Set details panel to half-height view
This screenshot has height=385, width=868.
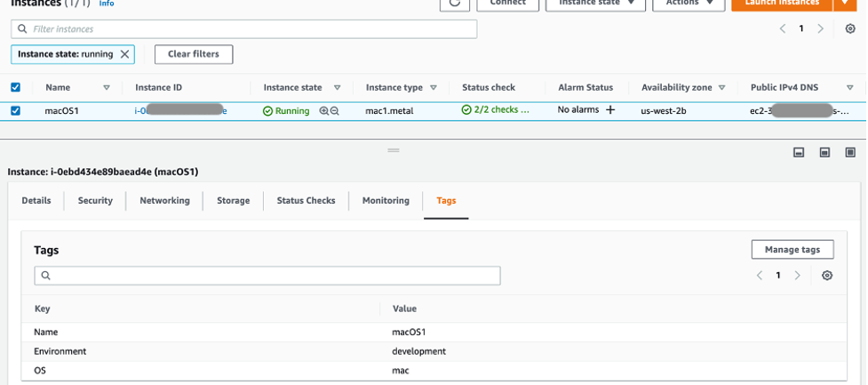[824, 153]
